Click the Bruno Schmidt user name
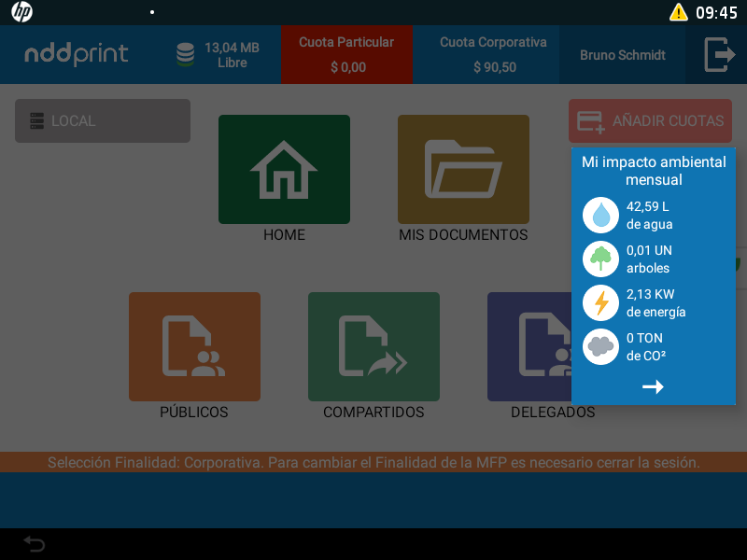The width and height of the screenshot is (747, 560). (x=623, y=55)
